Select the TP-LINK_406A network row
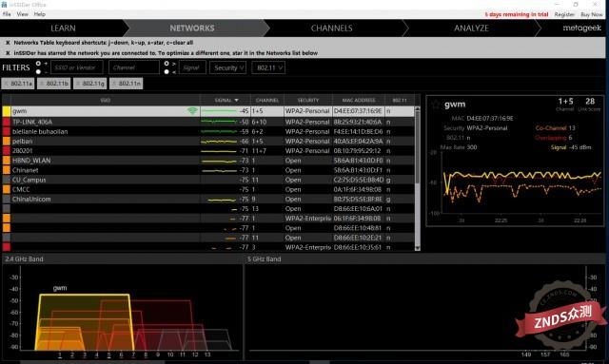Viewport: 609px width, 364px height. (x=208, y=122)
